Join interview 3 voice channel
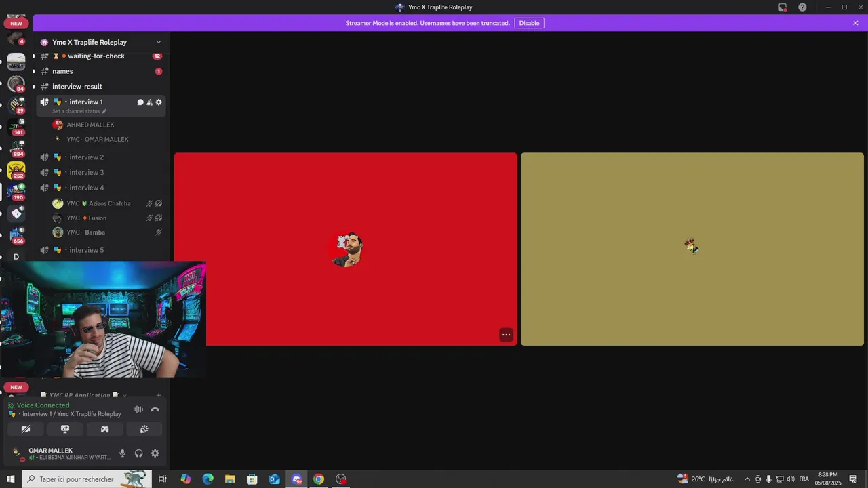The image size is (868, 488). (100, 173)
